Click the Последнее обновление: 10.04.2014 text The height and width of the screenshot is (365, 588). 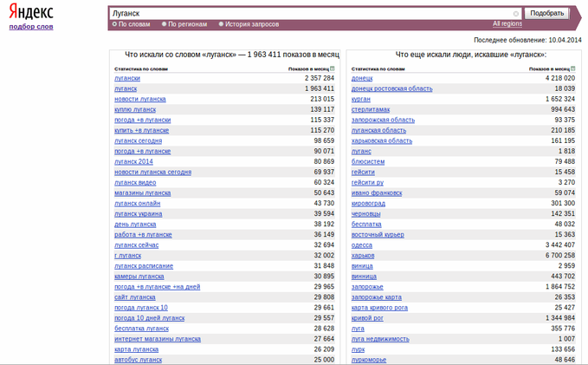tap(527, 40)
